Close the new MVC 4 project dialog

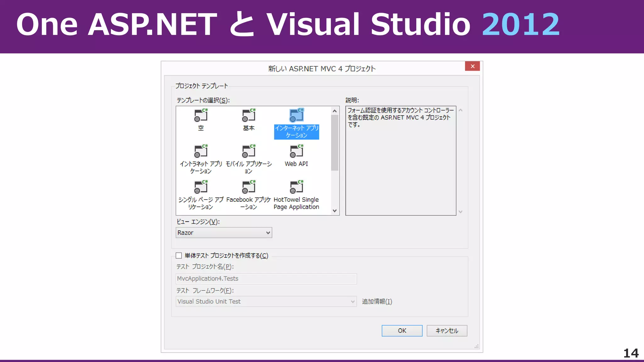[x=472, y=66]
